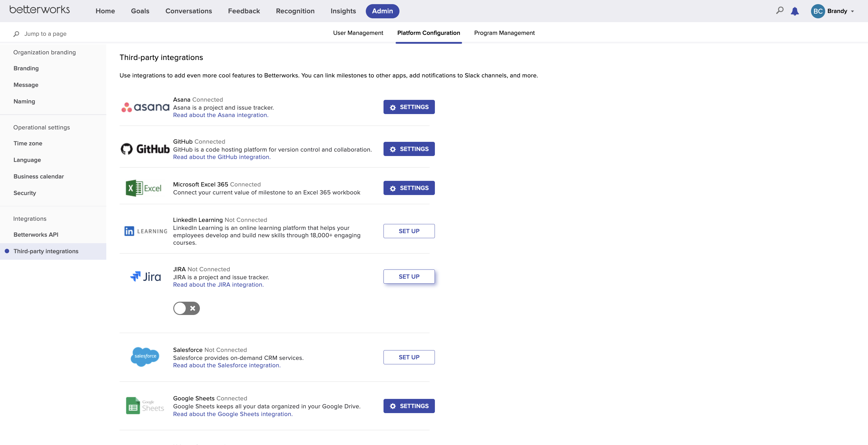Switch to User Management tab
Viewport: 868px width, 445px height.
tap(358, 33)
